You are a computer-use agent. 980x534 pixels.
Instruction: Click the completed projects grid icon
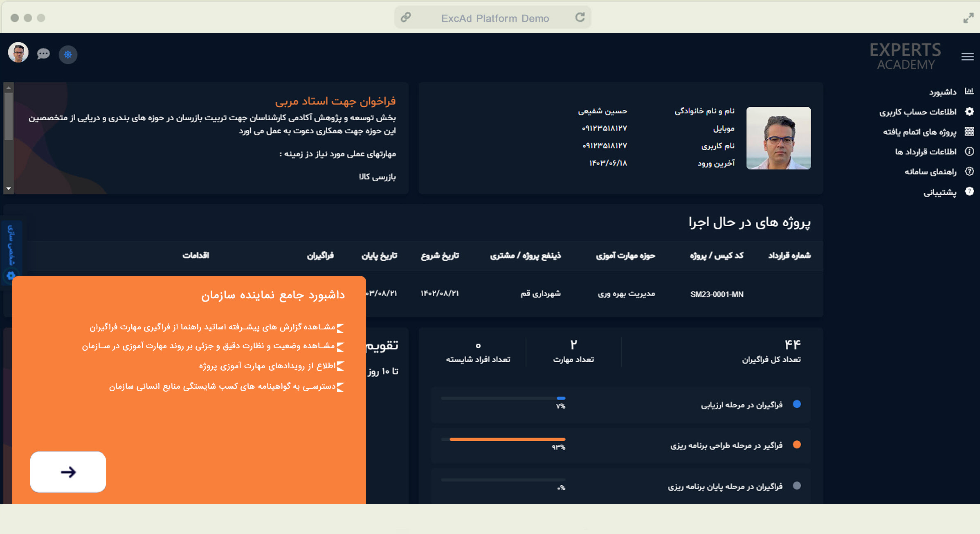pos(969,131)
